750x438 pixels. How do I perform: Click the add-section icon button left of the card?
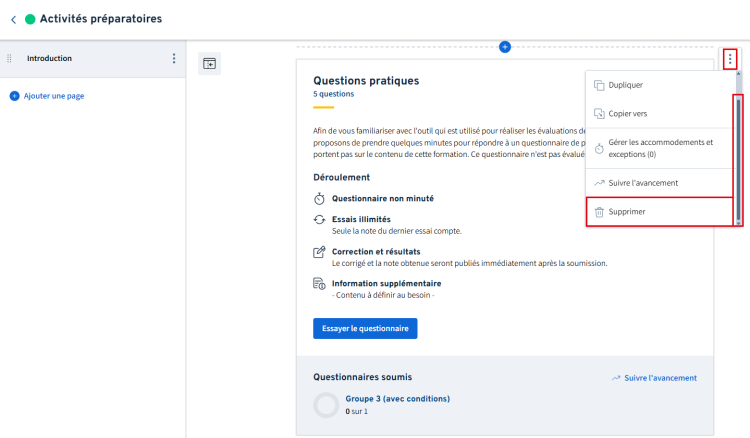[x=209, y=63]
